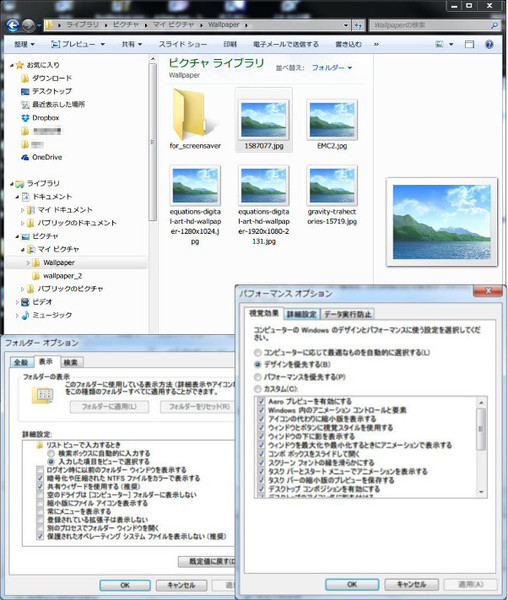Click 電子メールで送信する in the toolbar
Screen dimensions: 508x600
click(286, 44)
